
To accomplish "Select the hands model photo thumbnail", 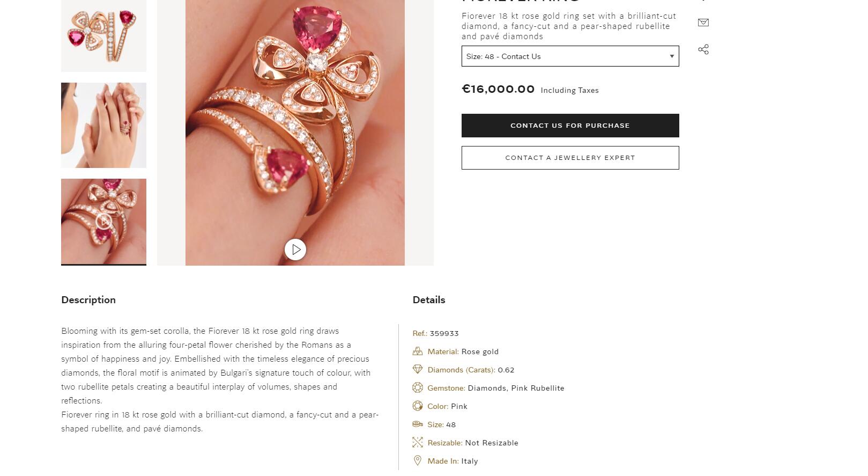I will coord(103,125).
